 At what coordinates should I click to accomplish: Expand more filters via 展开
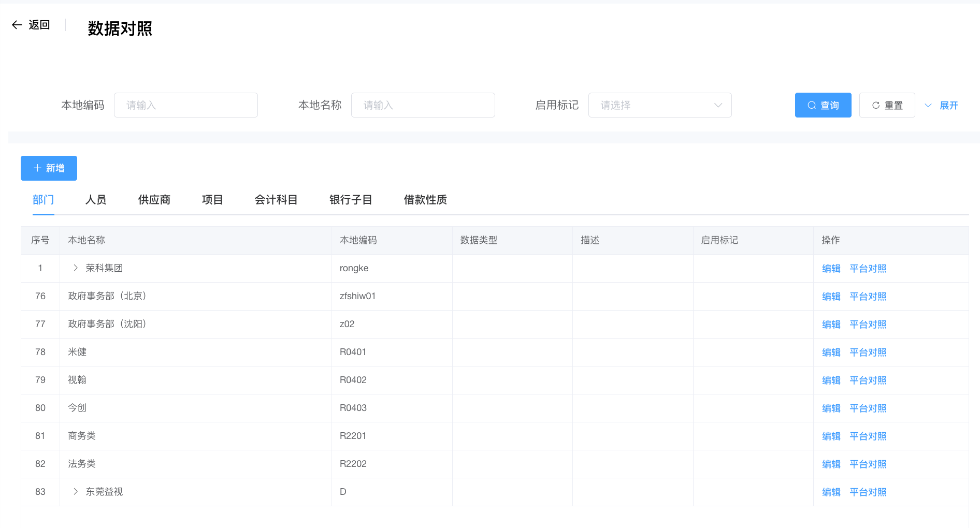(x=942, y=105)
